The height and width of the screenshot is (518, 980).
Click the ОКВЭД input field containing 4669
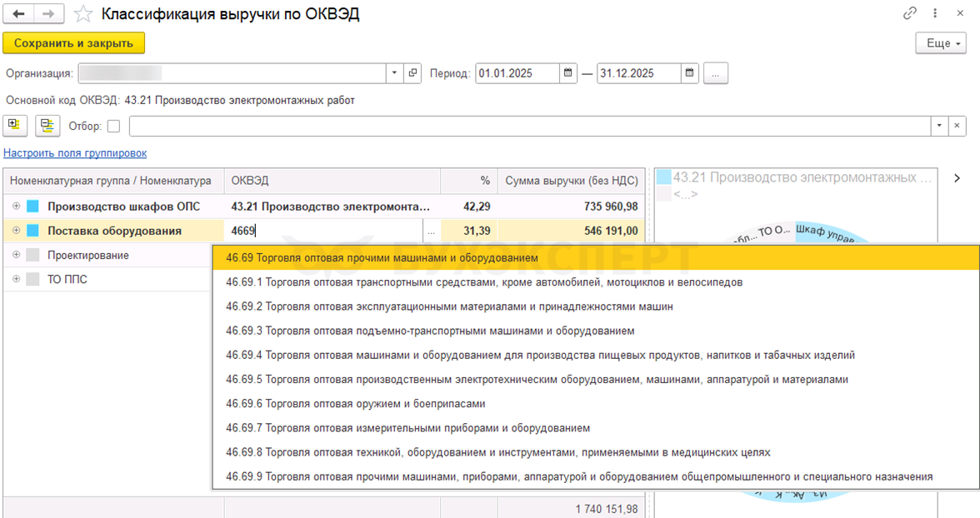pyautogui.click(x=323, y=231)
